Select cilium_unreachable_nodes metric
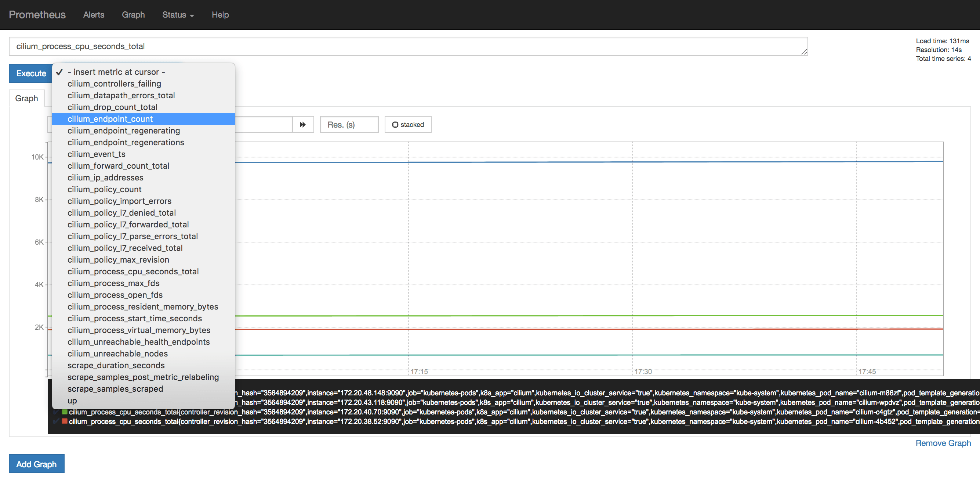980x490 pixels. [144, 354]
